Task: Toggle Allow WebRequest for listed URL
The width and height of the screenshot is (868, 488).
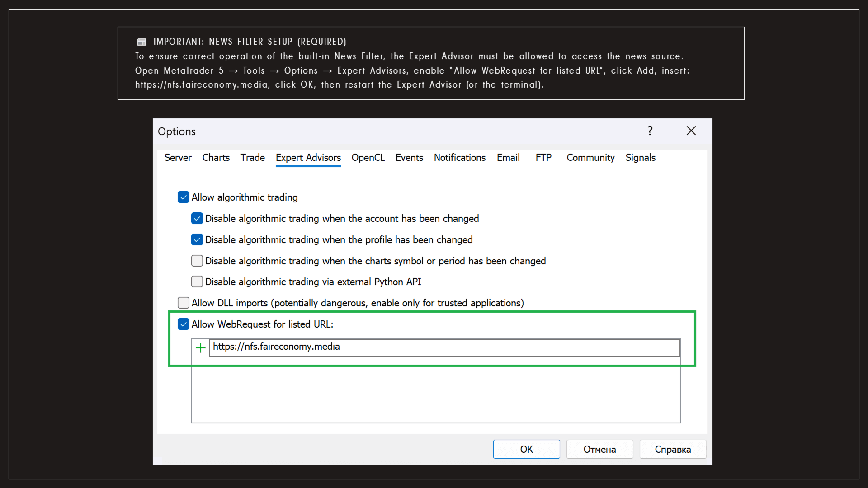Action: (184, 324)
